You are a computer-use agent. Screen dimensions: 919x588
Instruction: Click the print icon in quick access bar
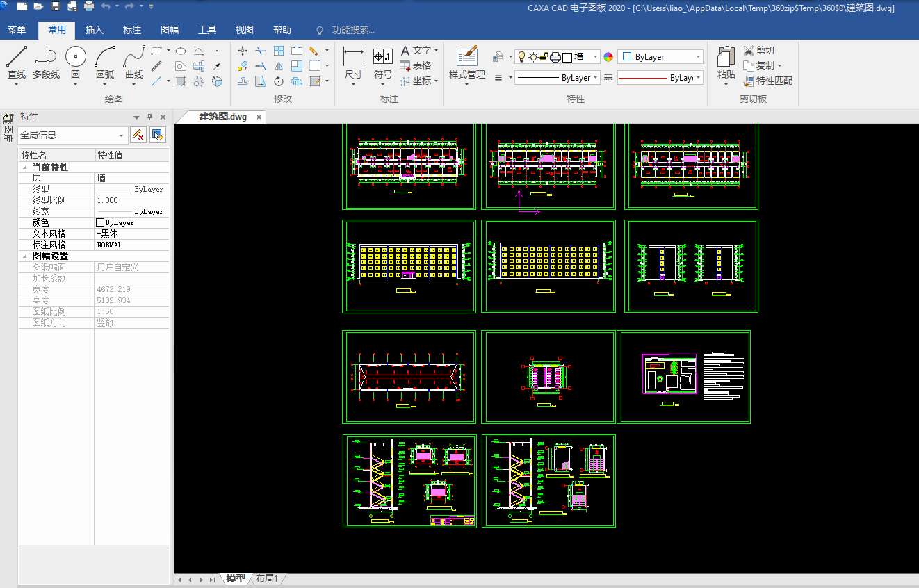coord(89,7)
